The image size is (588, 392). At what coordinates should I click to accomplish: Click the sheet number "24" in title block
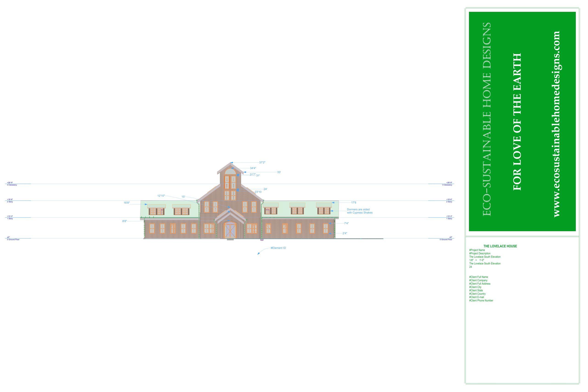pyautogui.click(x=470, y=267)
